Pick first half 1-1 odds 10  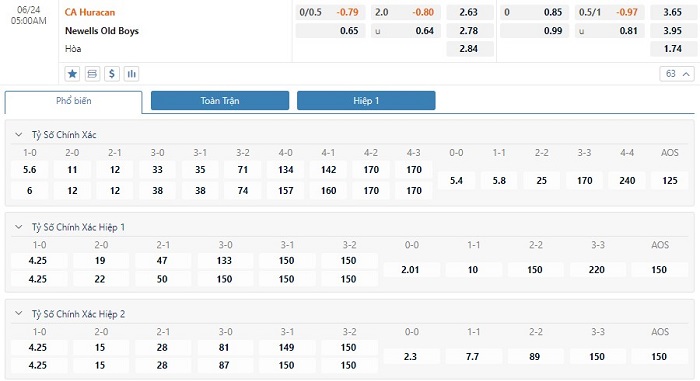(473, 270)
